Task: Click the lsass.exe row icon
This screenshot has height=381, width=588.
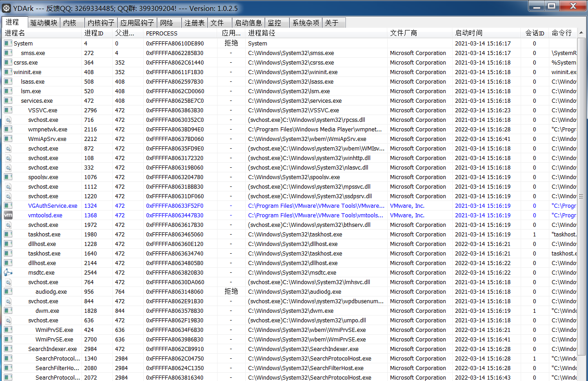Action: pyautogui.click(x=8, y=82)
